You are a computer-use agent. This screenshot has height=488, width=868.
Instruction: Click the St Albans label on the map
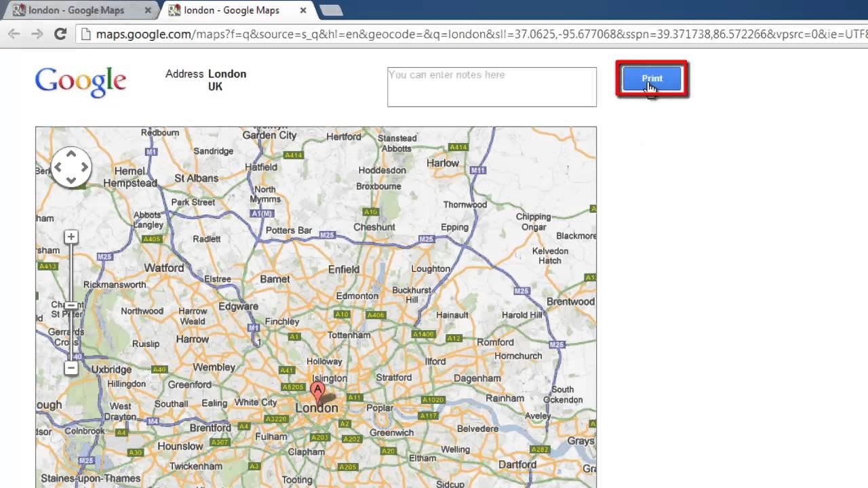197,178
